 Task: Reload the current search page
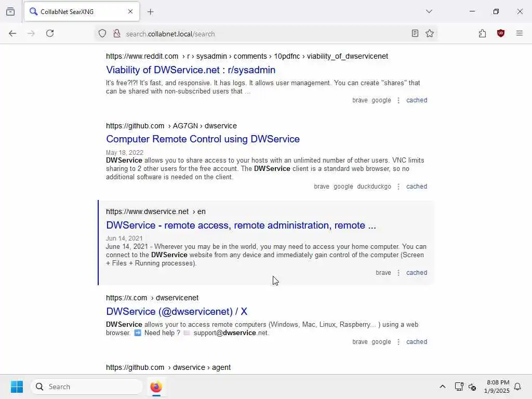[50, 33]
